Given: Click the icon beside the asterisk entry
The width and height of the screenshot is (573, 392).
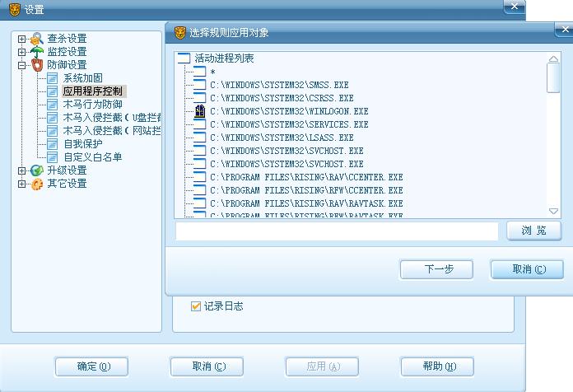Looking at the screenshot, I should click(199, 72).
